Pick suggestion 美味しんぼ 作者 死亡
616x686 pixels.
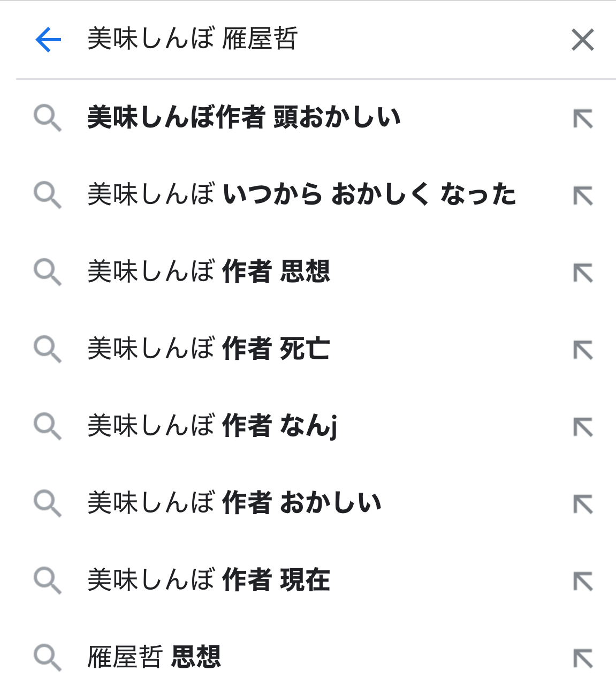click(x=209, y=349)
